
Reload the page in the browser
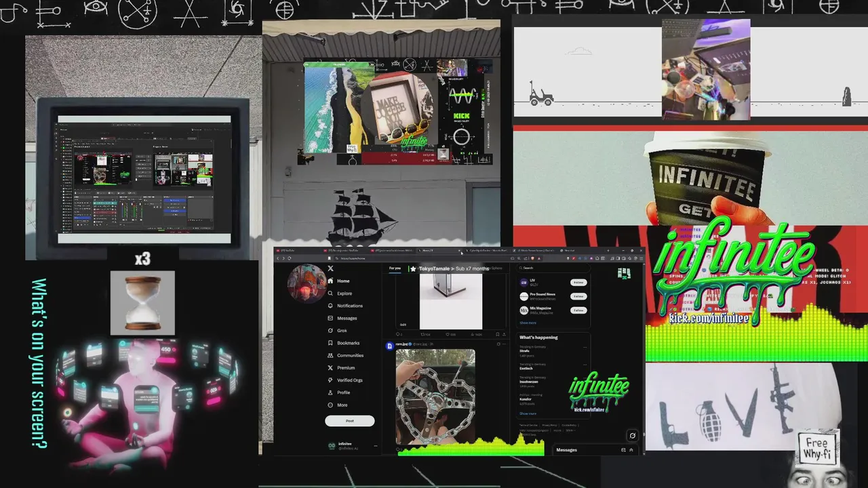point(290,258)
